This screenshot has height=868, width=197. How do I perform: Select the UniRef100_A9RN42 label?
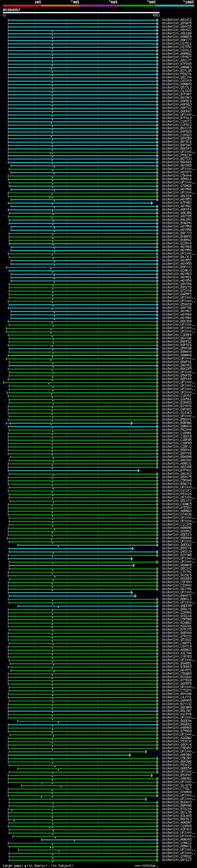177,54
